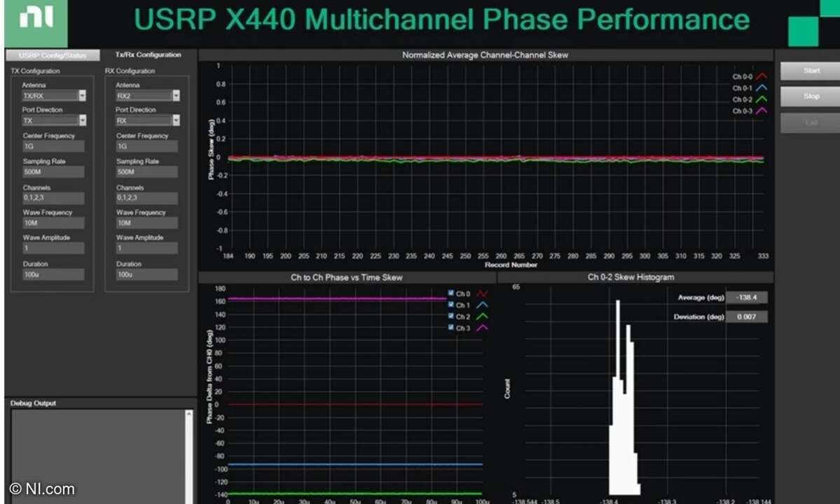Open the RX Antenna dropdown arrow
The width and height of the screenshot is (840, 504).
point(176,95)
